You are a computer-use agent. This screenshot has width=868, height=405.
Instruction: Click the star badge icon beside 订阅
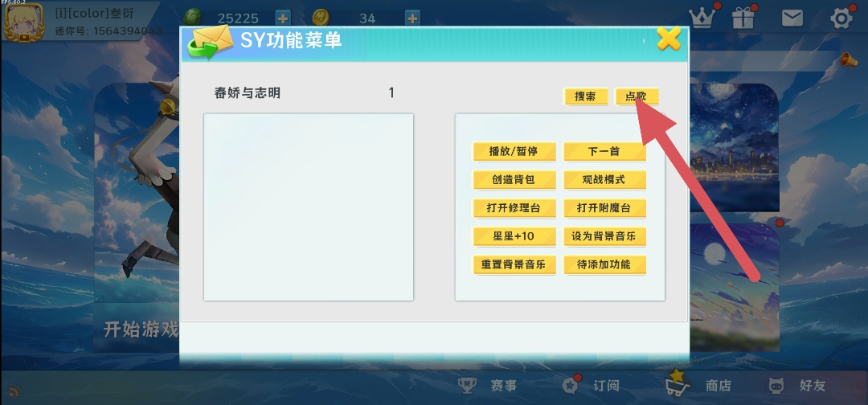coord(570,386)
